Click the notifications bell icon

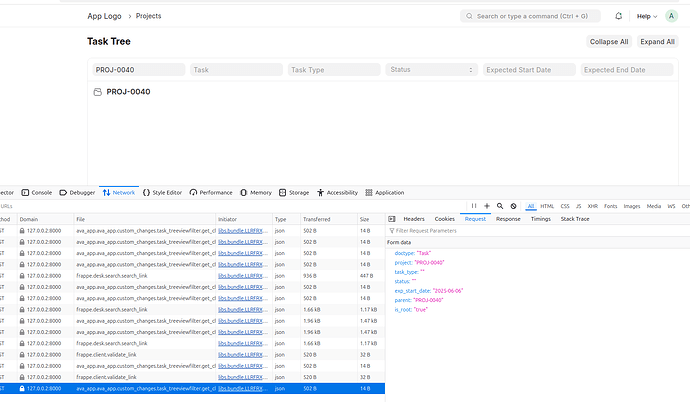[x=619, y=16]
